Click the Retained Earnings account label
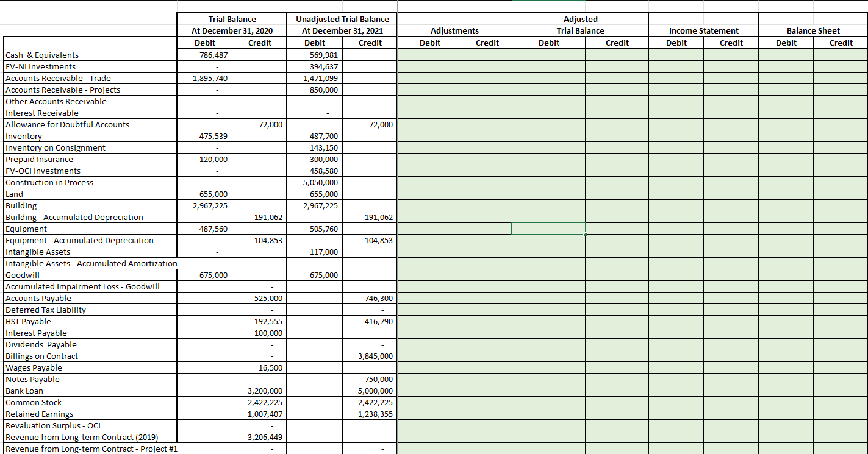 (38, 414)
